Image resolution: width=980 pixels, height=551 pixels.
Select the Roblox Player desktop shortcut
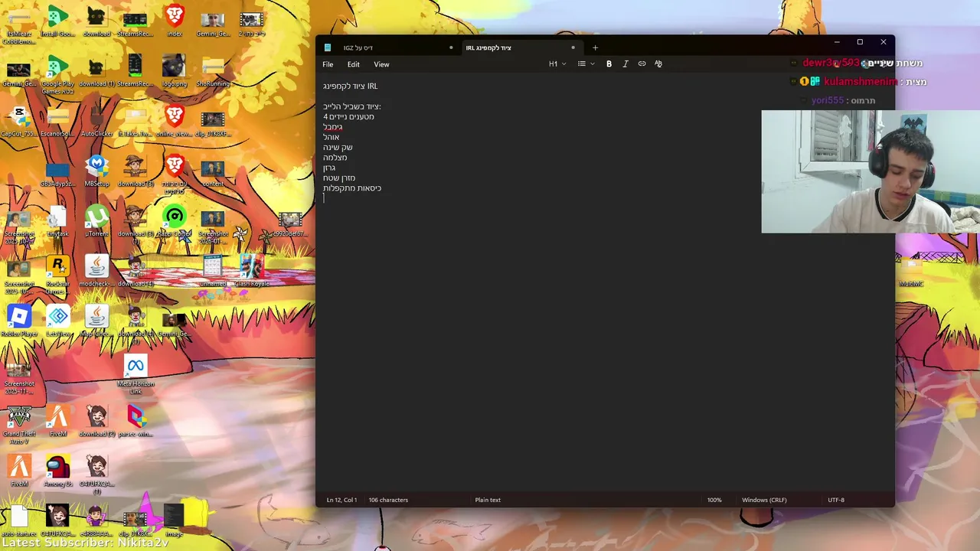point(19,321)
